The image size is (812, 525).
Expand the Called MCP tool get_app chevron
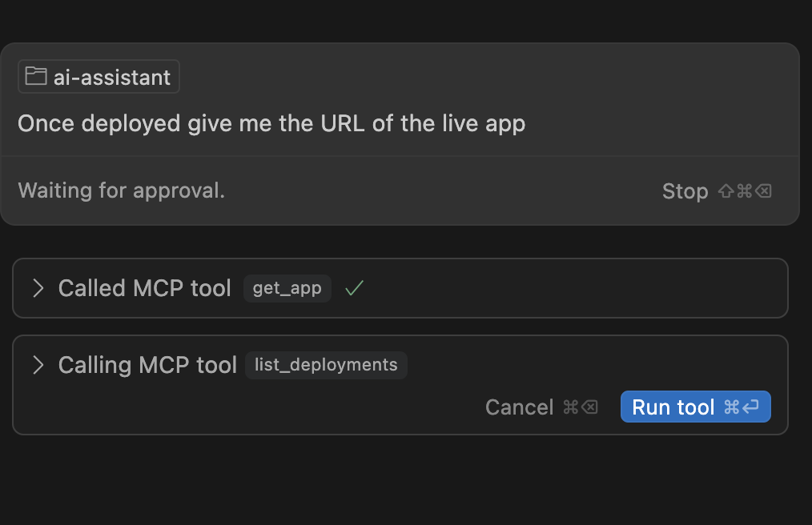pyautogui.click(x=38, y=288)
